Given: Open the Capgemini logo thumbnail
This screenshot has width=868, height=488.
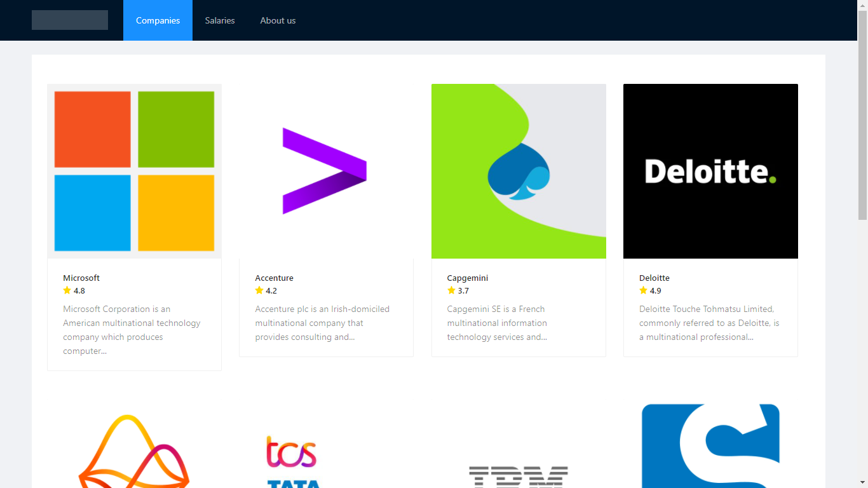Looking at the screenshot, I should click(519, 171).
